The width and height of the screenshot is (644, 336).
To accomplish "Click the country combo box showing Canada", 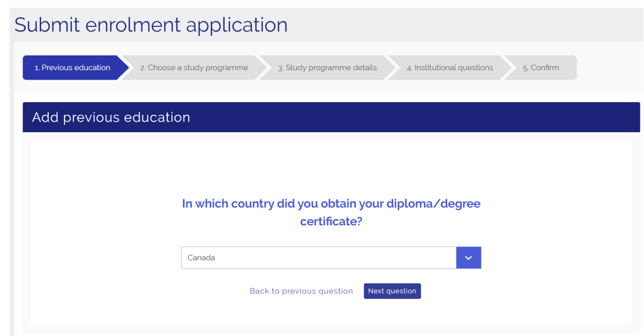I will [x=319, y=258].
